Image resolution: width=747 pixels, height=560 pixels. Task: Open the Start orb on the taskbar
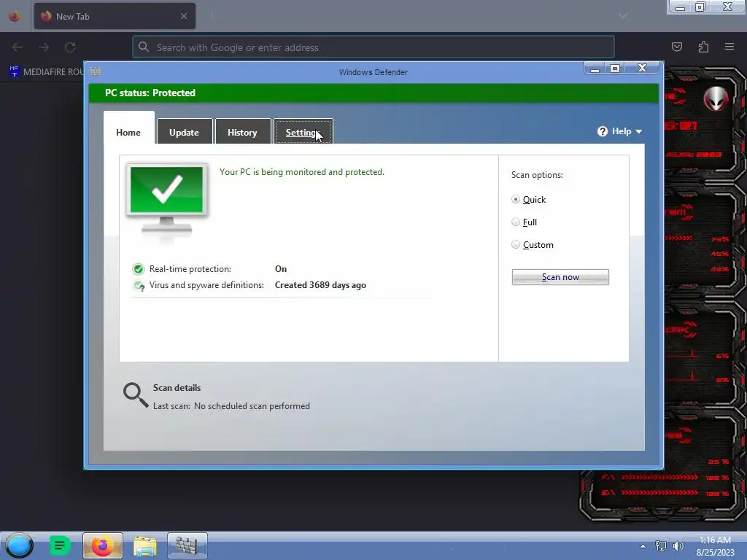pyautogui.click(x=19, y=545)
